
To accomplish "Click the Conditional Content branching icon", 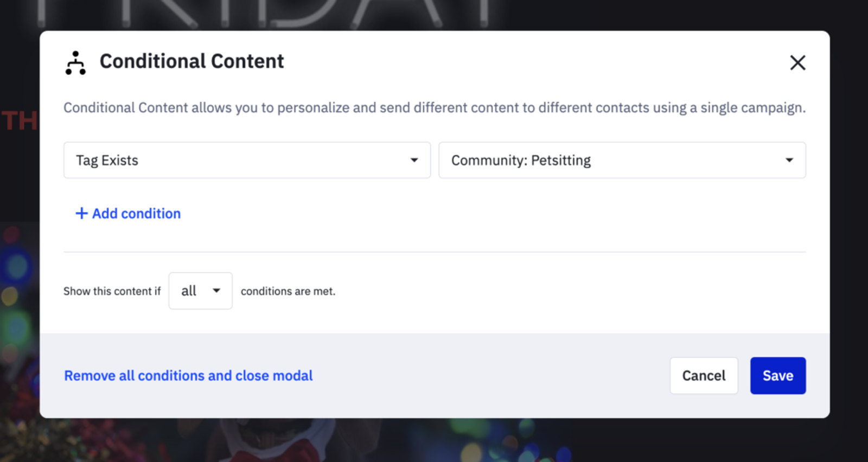I will [x=75, y=63].
